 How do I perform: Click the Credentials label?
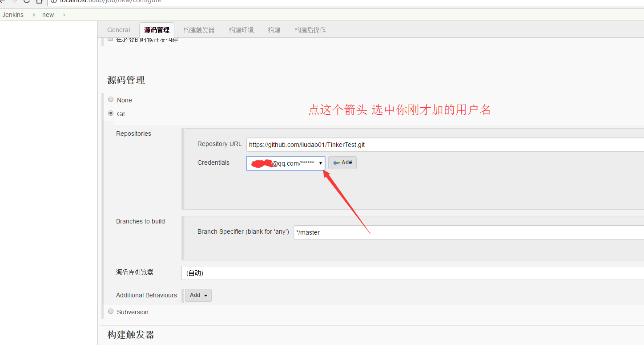click(213, 162)
